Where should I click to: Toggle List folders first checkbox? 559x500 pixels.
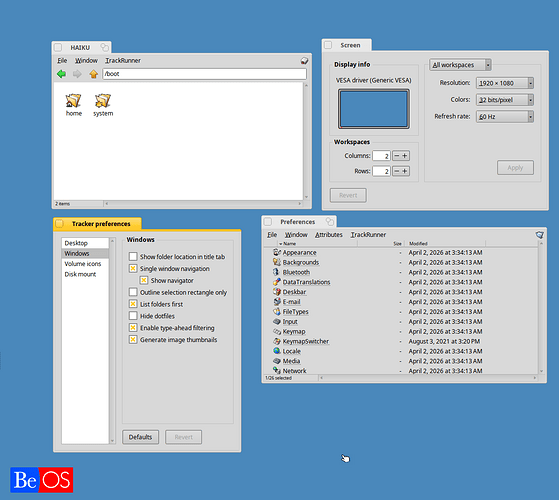(133, 304)
